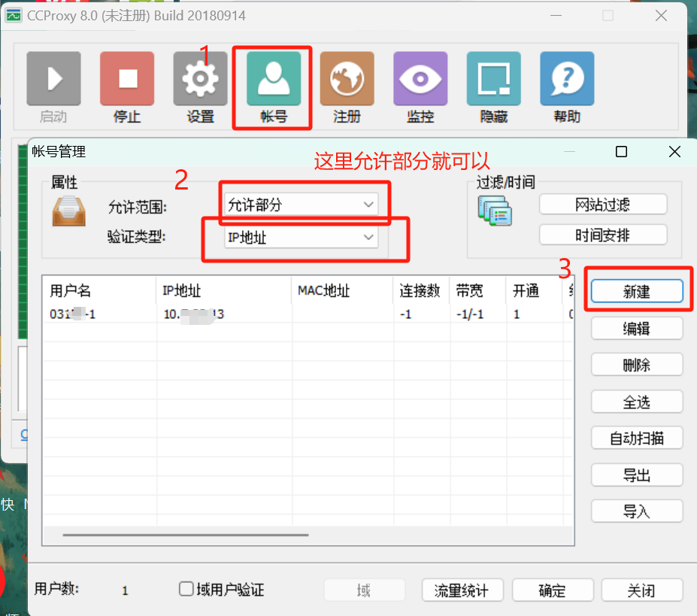This screenshot has height=616, width=697.
Task: Toggle the 域用户验证 checkbox
Action: pyautogui.click(x=186, y=588)
